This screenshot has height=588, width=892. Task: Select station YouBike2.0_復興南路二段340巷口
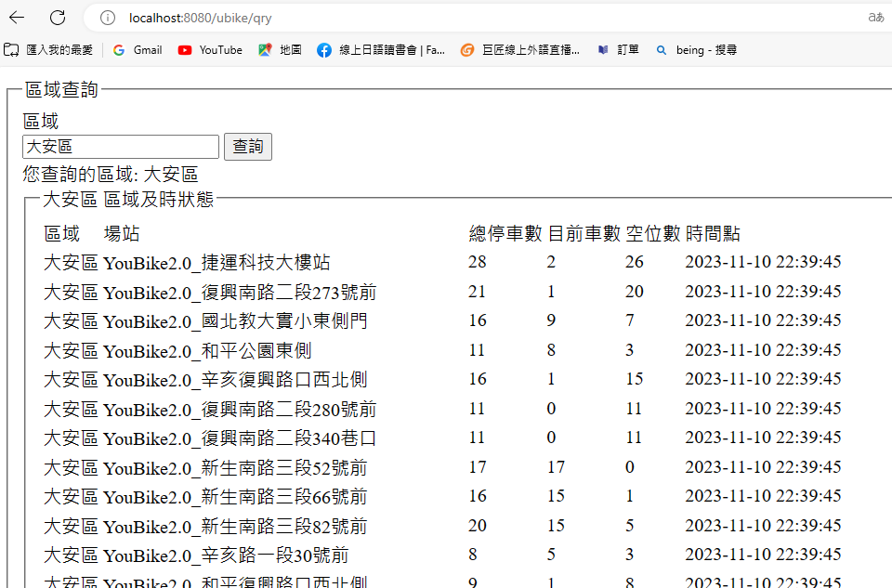click(x=240, y=438)
